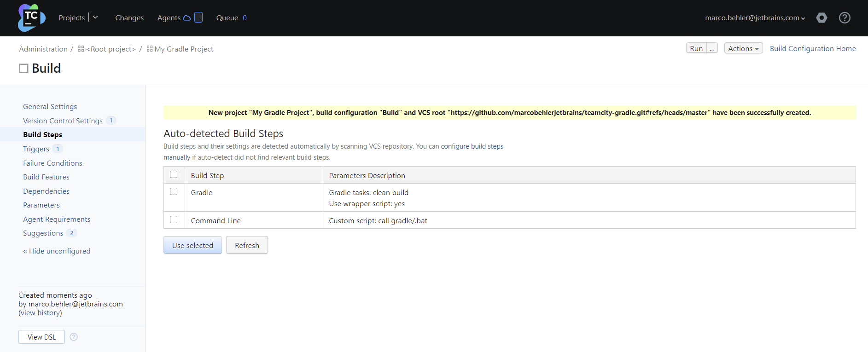Click the Root project grid icon
Screen dimensions: 868x352
(x=81, y=49)
